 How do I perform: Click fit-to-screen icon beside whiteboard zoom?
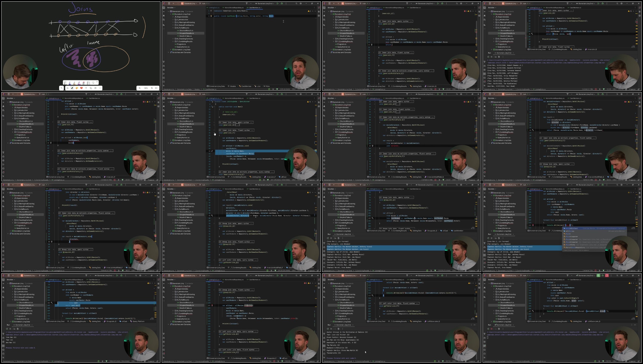[x=156, y=88]
